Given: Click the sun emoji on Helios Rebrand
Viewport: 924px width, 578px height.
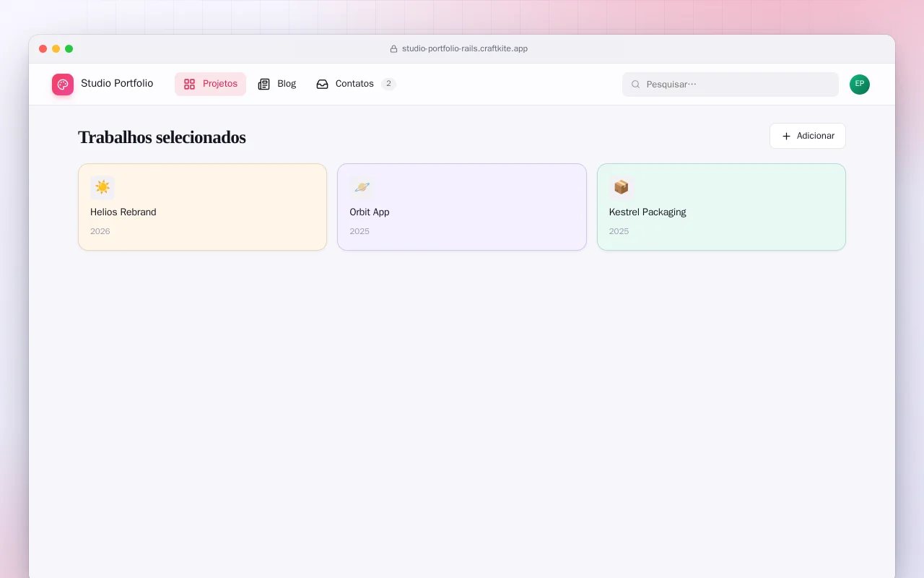Looking at the screenshot, I should pyautogui.click(x=103, y=187).
